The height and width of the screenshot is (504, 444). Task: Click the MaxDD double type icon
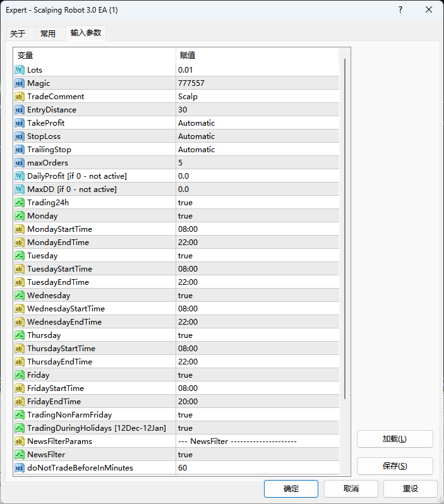[19, 189]
